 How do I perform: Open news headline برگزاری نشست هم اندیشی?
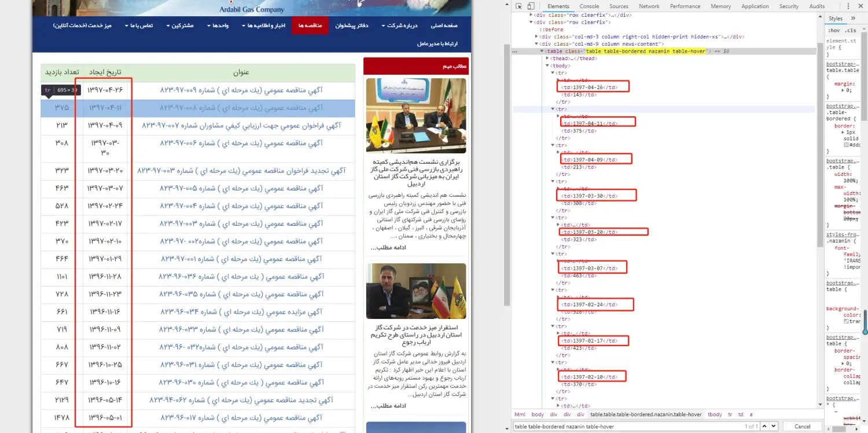click(416, 174)
